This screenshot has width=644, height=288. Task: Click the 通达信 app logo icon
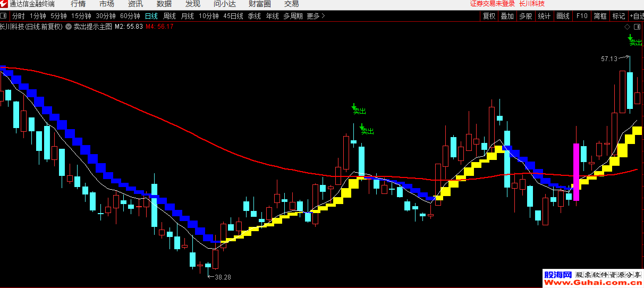[4, 4]
